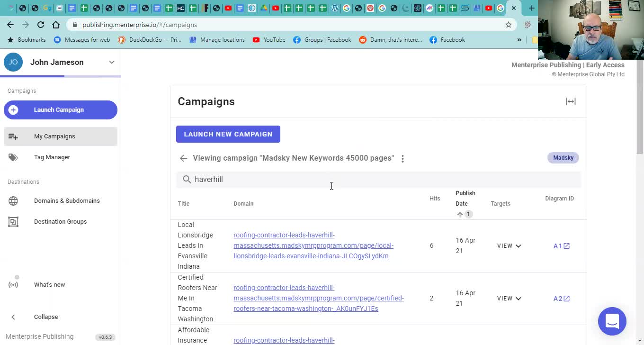Show more bookmarks chevron
This screenshot has height=345, width=644.
pos(519,40)
